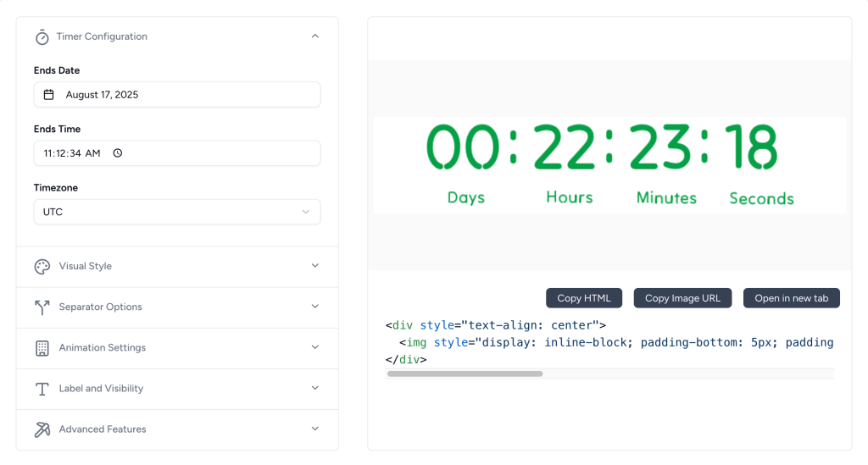Click the img style code line
Image resolution: width=868 pixels, height=465 pixels.
616,342
